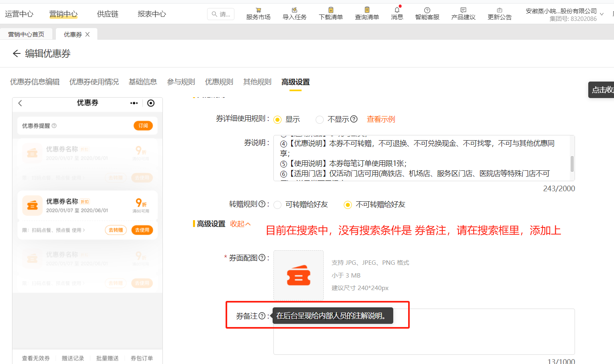Click the 券面配图 image upload thumbnail
The height and width of the screenshot is (364, 614).
[x=298, y=275]
